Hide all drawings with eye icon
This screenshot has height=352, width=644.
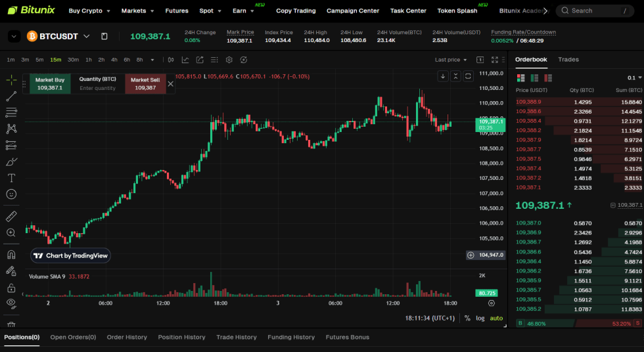(11, 303)
